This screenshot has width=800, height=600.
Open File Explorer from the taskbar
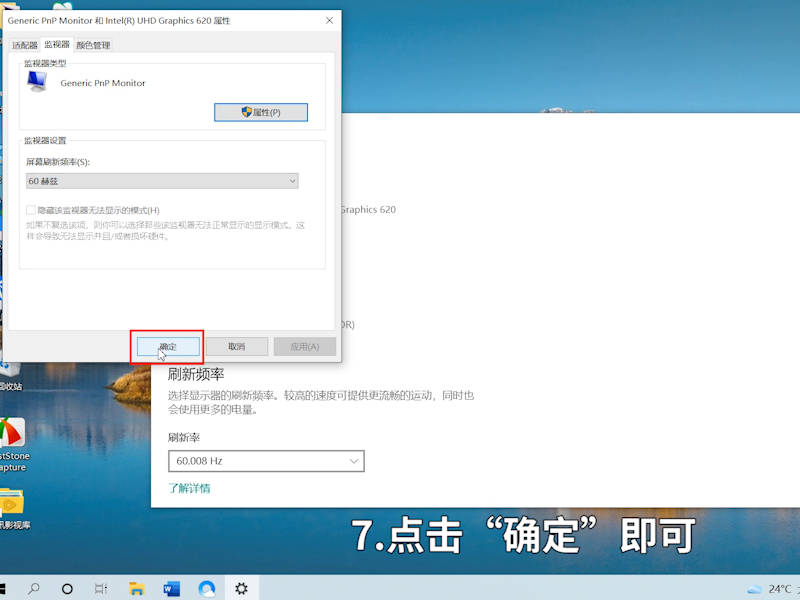pyautogui.click(x=137, y=589)
